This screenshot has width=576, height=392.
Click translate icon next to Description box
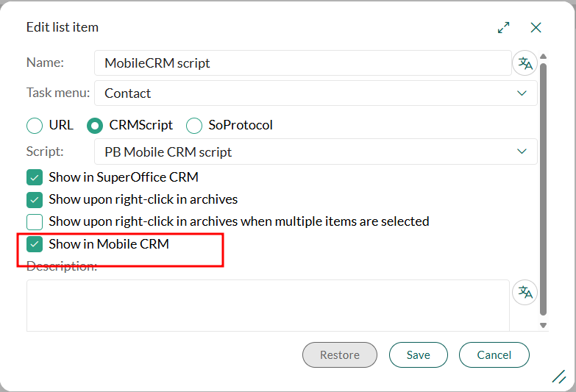click(x=525, y=292)
